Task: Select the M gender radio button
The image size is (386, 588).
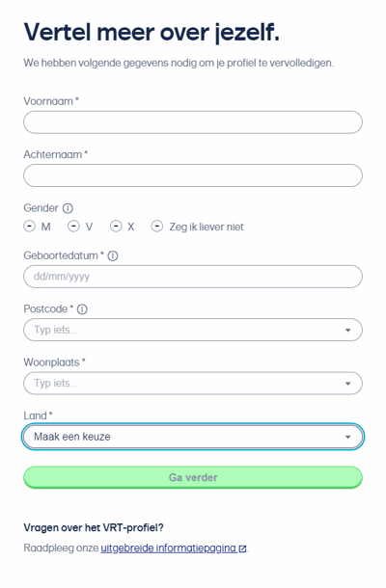Action: (x=29, y=227)
